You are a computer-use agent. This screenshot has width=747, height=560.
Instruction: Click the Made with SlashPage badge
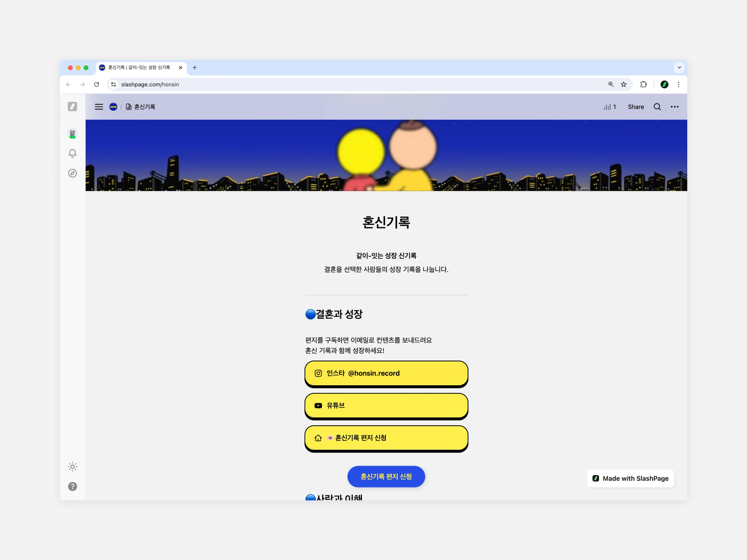pos(630,479)
